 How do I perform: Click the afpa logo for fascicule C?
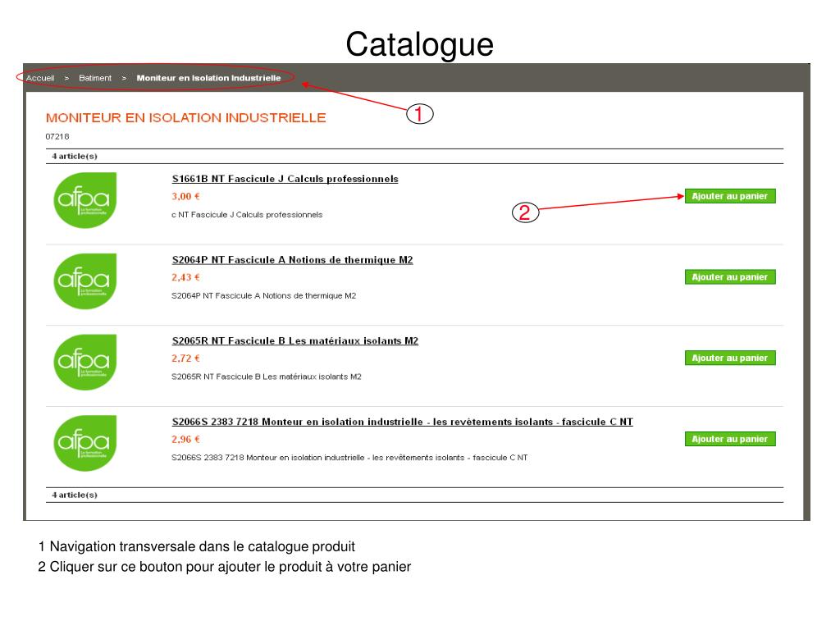pyautogui.click(x=85, y=443)
